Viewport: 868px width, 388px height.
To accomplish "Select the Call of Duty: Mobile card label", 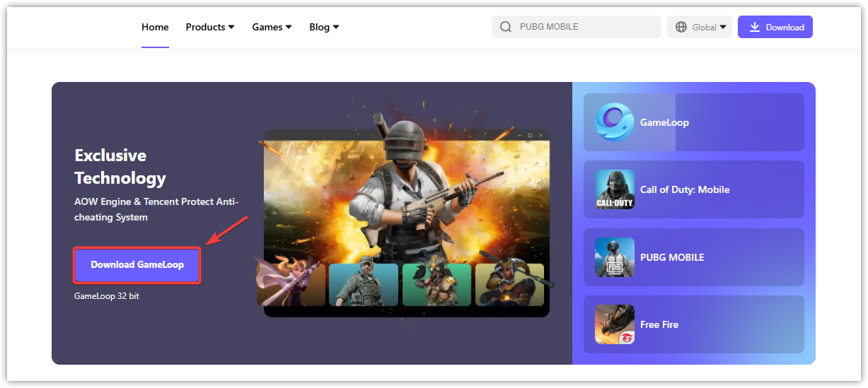I will [x=685, y=189].
